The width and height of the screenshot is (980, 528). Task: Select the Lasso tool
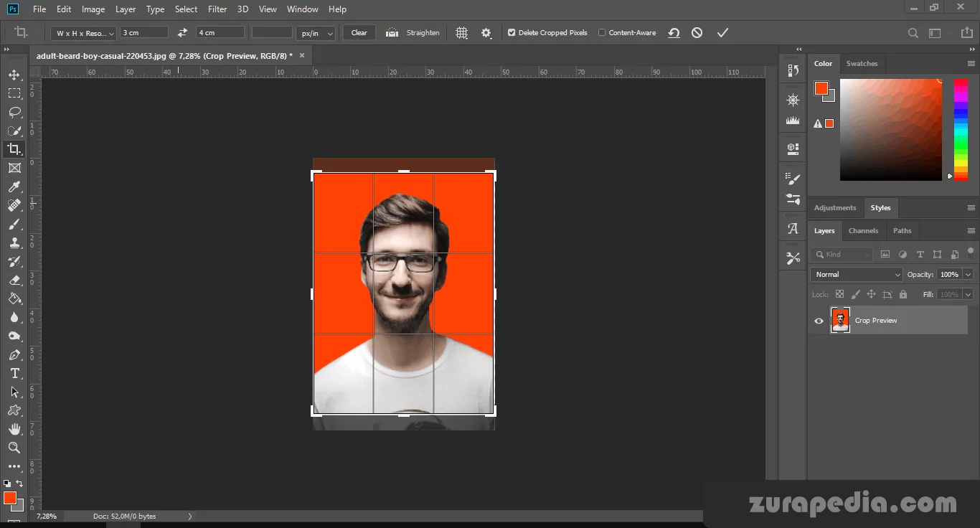(x=14, y=112)
